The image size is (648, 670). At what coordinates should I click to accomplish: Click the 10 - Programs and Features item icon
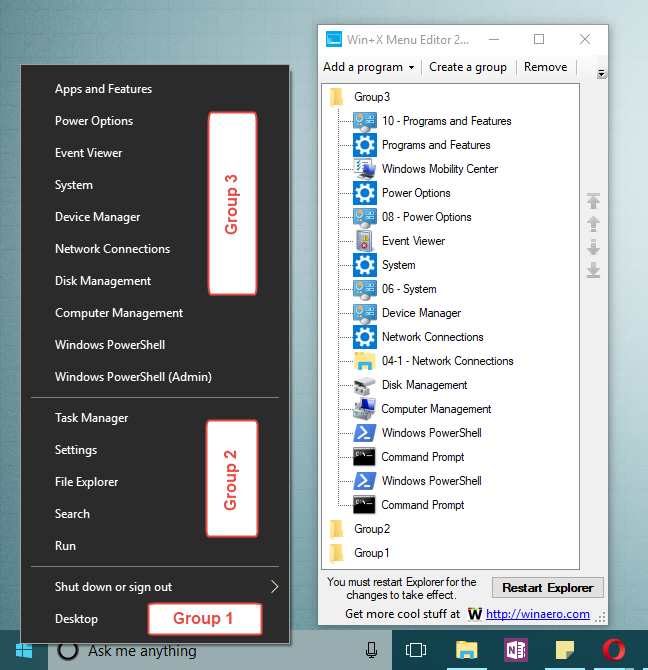pyautogui.click(x=364, y=121)
